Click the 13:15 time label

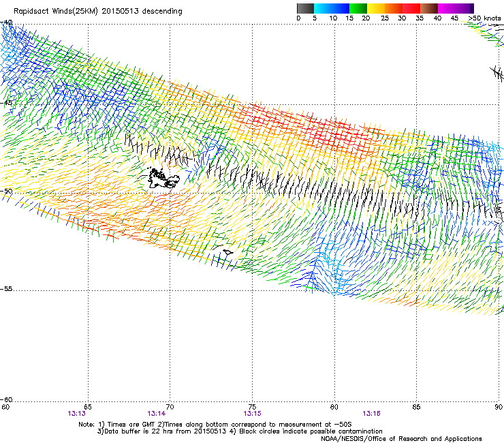point(252,414)
